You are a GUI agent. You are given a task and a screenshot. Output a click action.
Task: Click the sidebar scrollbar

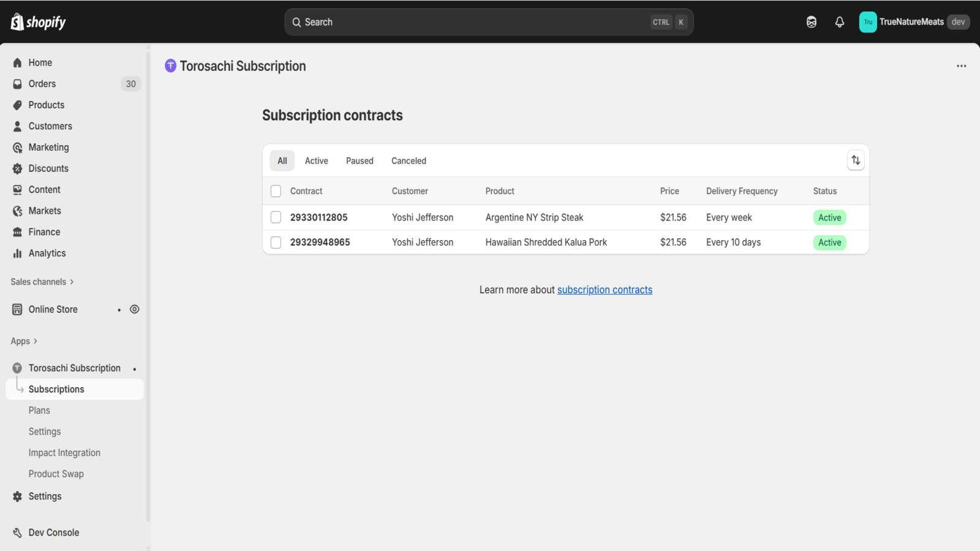tap(148, 288)
